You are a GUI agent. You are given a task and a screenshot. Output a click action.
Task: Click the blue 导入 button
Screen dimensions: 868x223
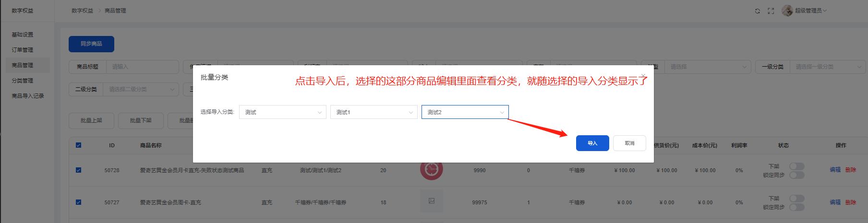[592, 143]
